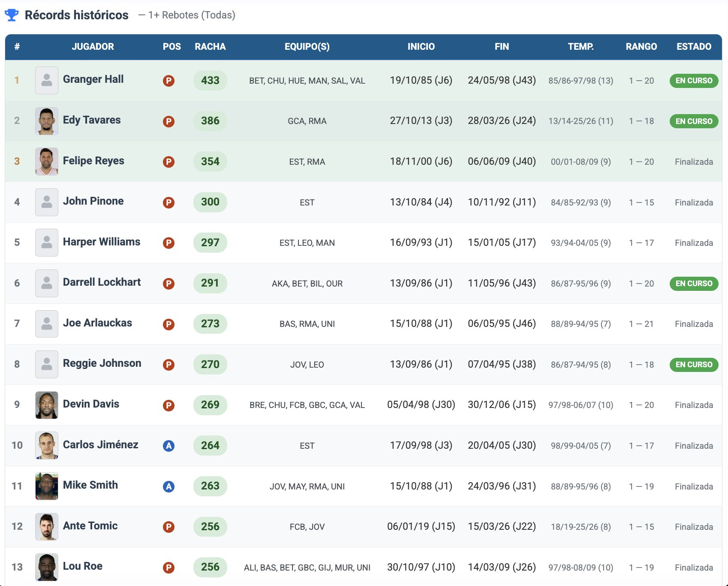Click the 433 streak pill for Granger Hall
Screen dimensions: 728x586
coord(210,81)
